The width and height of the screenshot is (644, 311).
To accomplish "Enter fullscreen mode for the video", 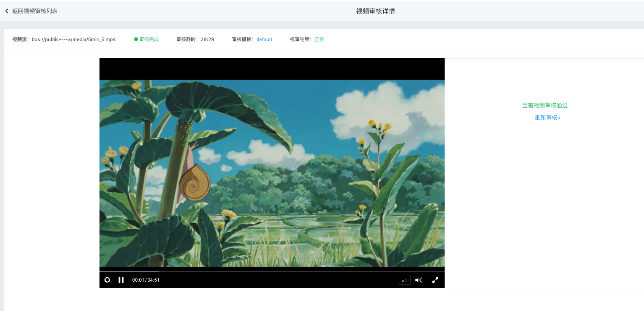I will point(435,280).
